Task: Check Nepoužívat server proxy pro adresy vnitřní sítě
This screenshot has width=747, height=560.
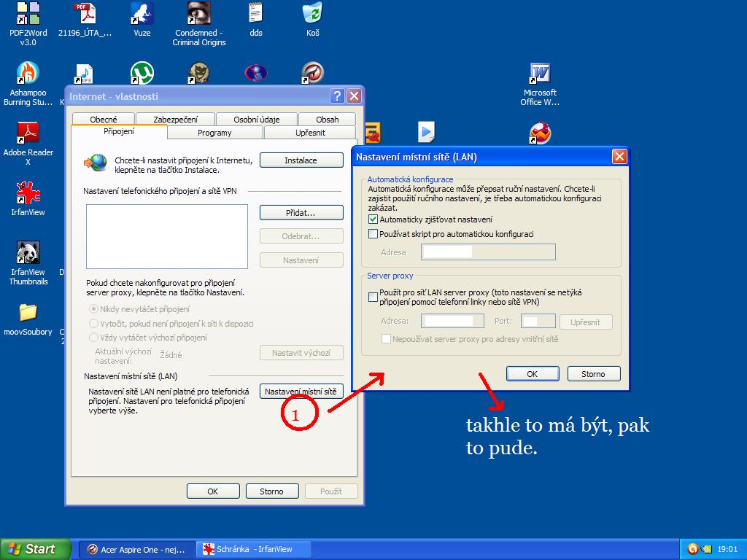Action: point(387,339)
